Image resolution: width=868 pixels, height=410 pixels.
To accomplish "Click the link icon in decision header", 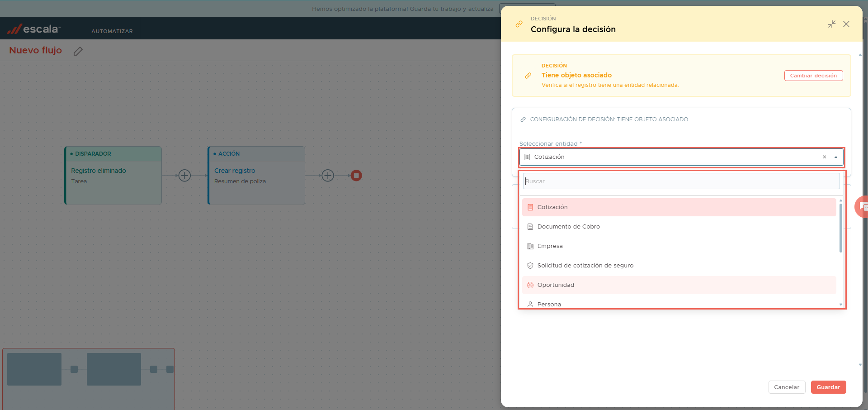I will pos(519,24).
